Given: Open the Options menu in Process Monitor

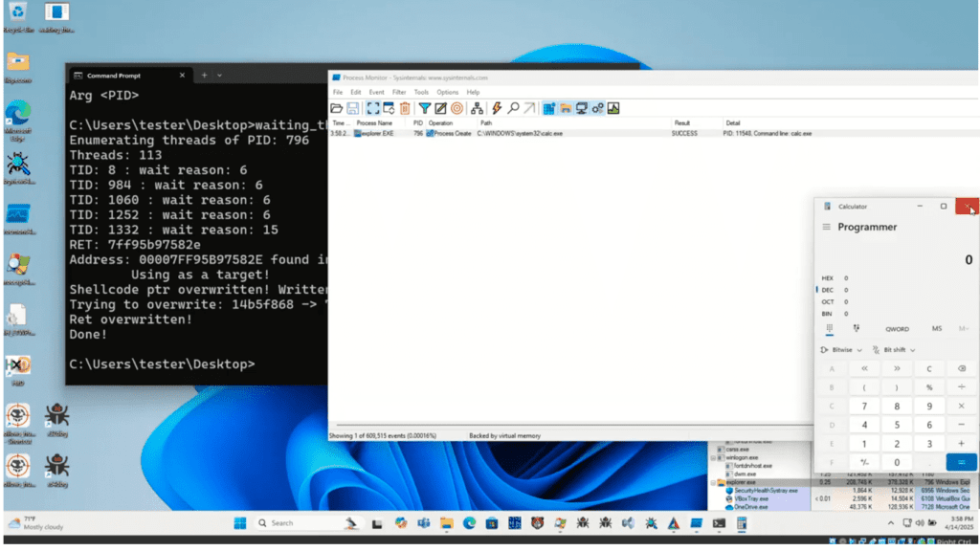Looking at the screenshot, I should click(x=448, y=92).
